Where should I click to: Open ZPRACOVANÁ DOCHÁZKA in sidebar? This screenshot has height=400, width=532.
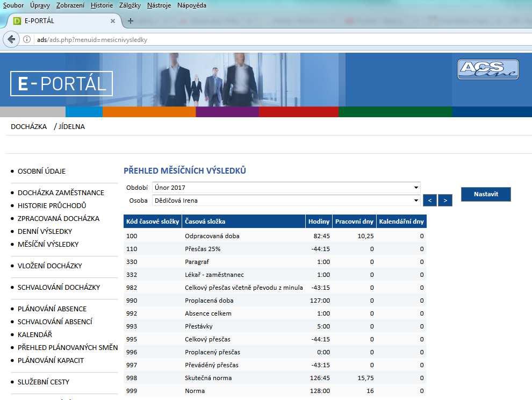[59, 219]
